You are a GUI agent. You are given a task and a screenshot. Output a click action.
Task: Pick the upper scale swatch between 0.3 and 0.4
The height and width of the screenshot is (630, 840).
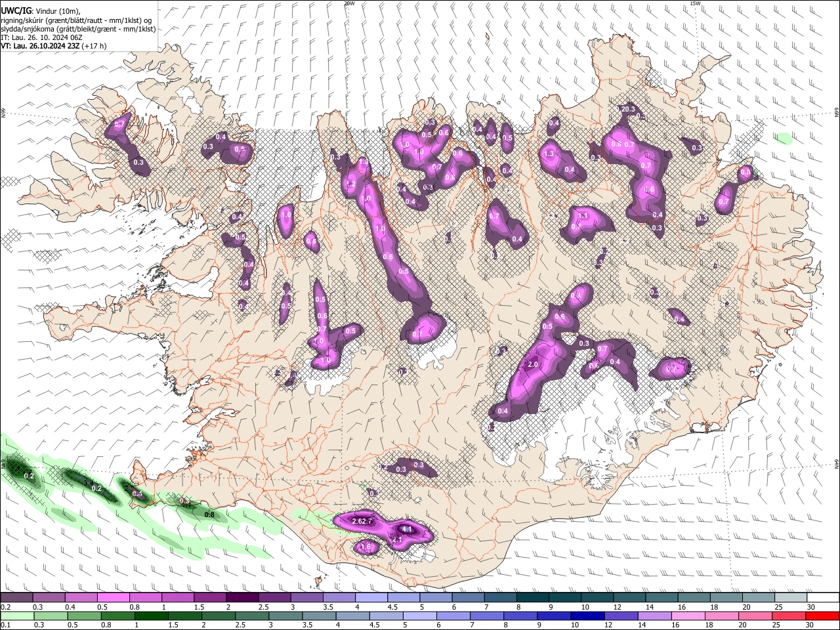49,598
